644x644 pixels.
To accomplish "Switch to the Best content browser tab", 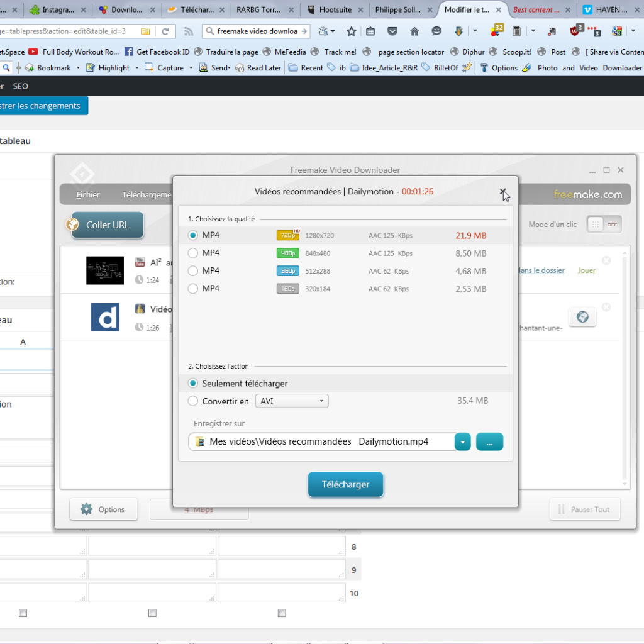I will [536, 10].
